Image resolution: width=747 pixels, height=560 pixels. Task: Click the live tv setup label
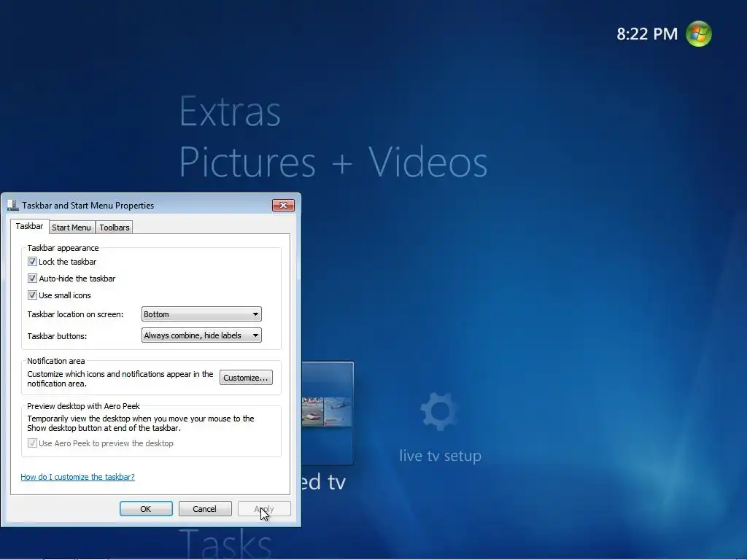[440, 456]
